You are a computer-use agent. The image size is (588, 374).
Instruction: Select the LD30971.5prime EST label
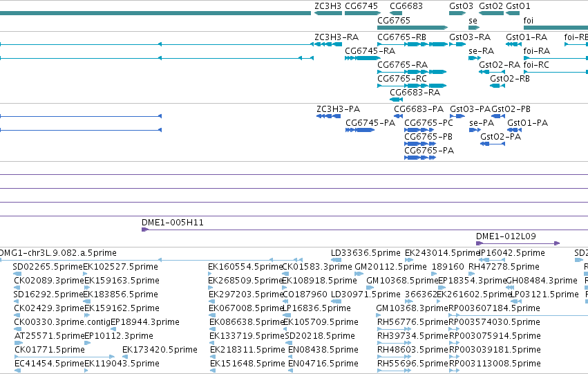[x=366, y=295]
